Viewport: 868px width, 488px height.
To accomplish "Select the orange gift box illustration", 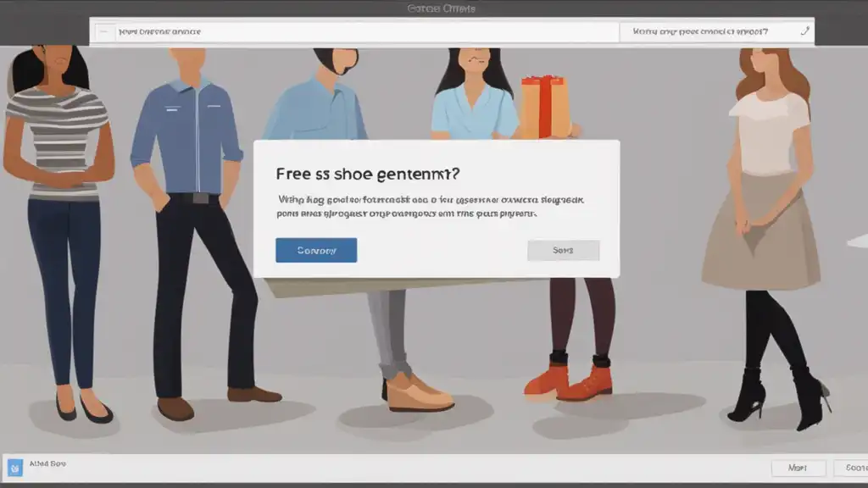I will tap(546, 107).
